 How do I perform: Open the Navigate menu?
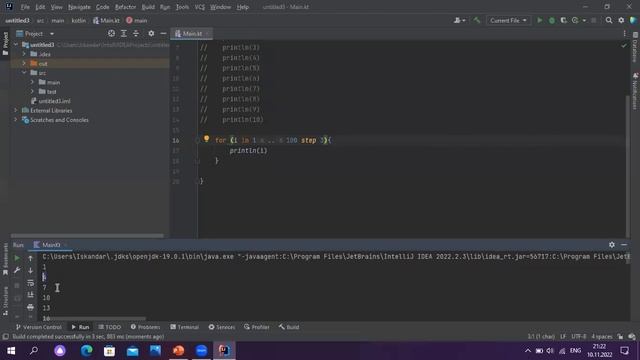(79, 7)
